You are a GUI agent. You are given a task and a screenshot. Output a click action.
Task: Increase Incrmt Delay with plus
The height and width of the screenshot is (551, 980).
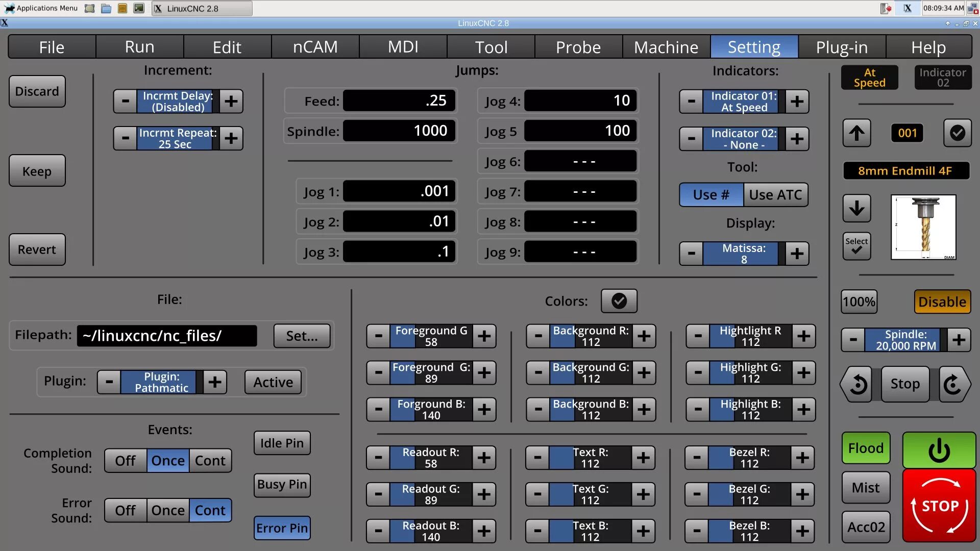231,101
